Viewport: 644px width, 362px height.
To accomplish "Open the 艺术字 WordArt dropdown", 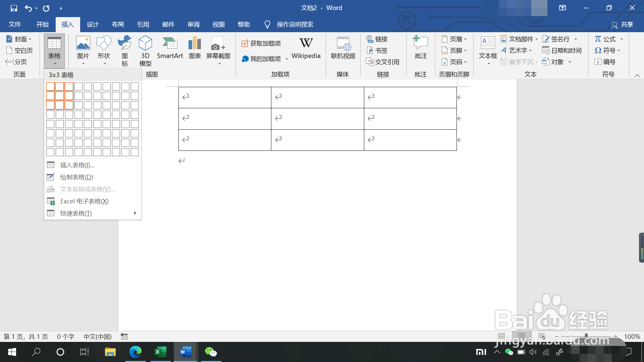I will pyautogui.click(x=518, y=50).
